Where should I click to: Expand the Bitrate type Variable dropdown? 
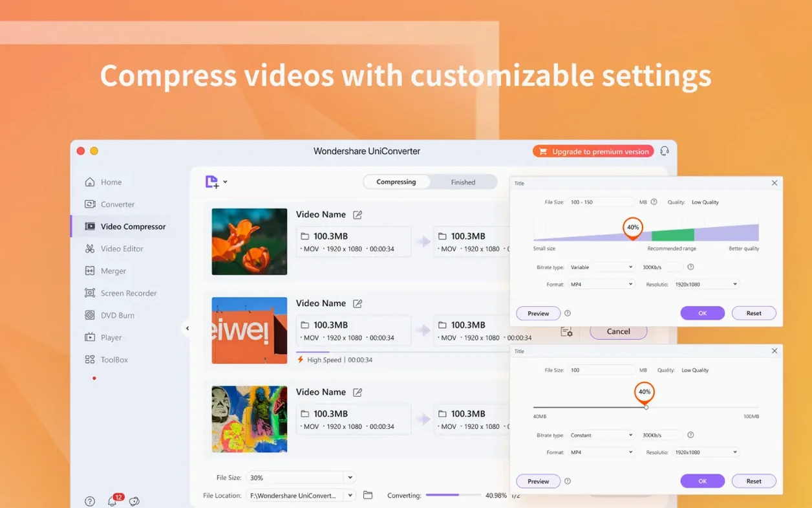[x=601, y=267]
